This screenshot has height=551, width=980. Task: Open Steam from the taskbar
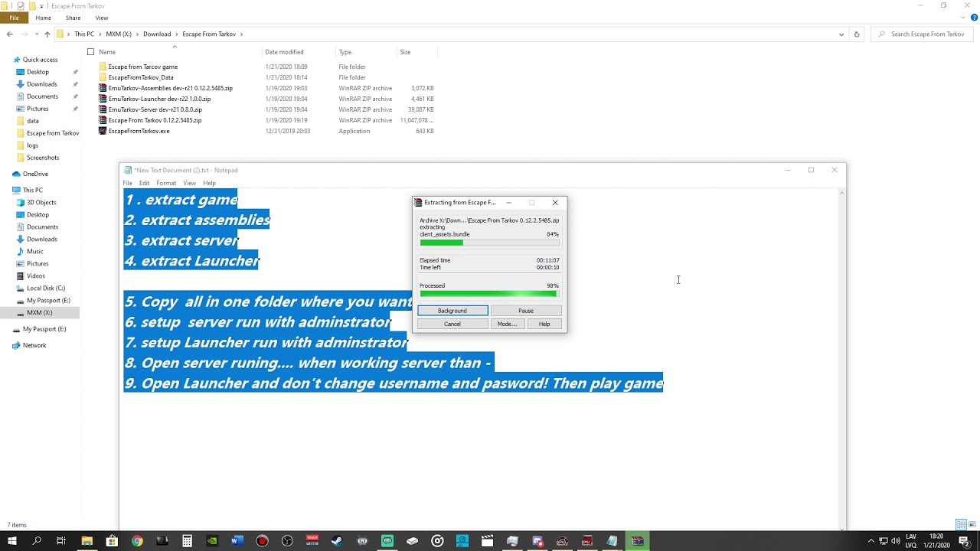tap(337, 541)
